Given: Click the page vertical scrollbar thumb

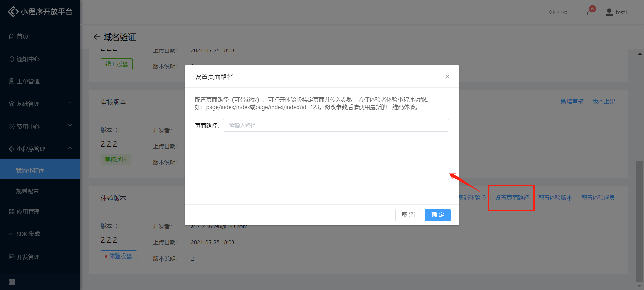Looking at the screenshot, I should tap(640, 222).
